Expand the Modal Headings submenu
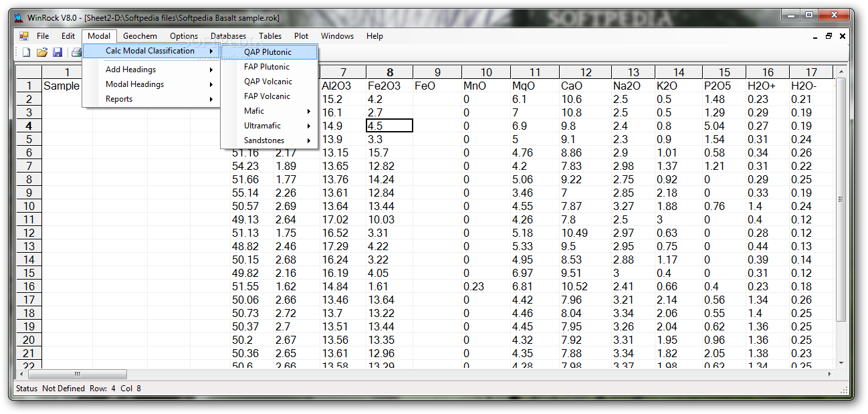 tap(151, 84)
